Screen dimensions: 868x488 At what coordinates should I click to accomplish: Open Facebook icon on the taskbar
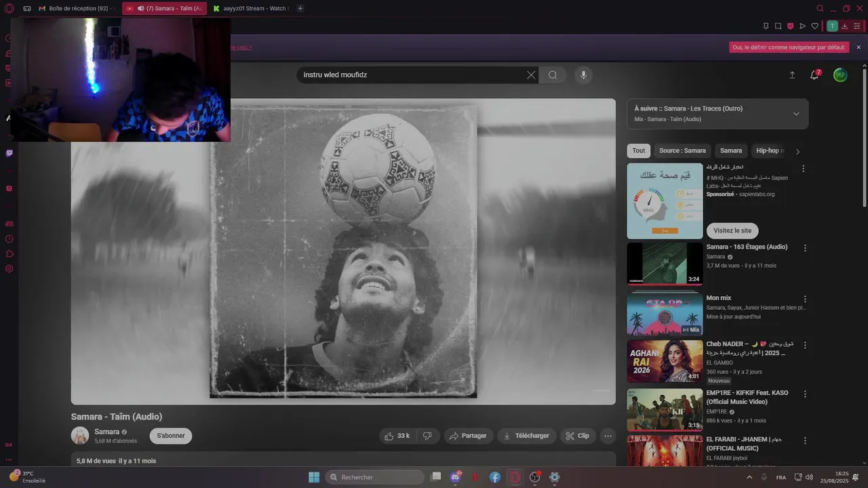pos(495,477)
